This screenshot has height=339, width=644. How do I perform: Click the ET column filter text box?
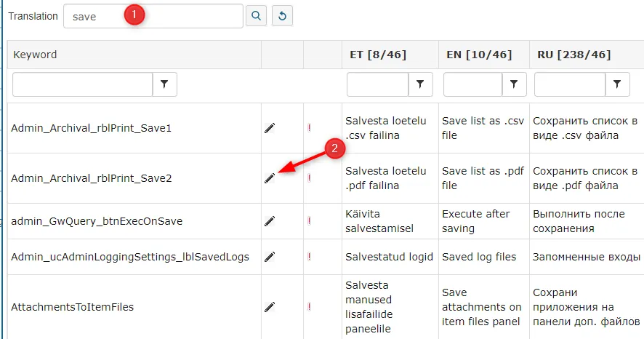point(378,84)
